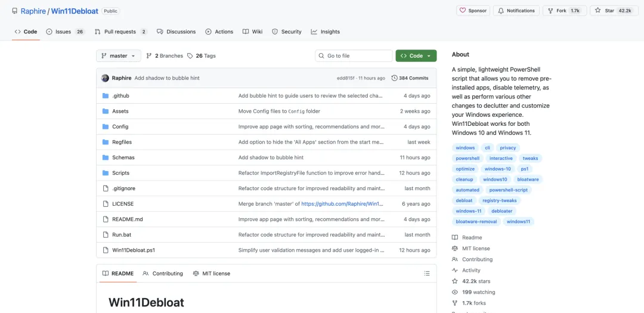Click the Star icon in the header
The height and width of the screenshot is (313, 644).
(x=597, y=11)
